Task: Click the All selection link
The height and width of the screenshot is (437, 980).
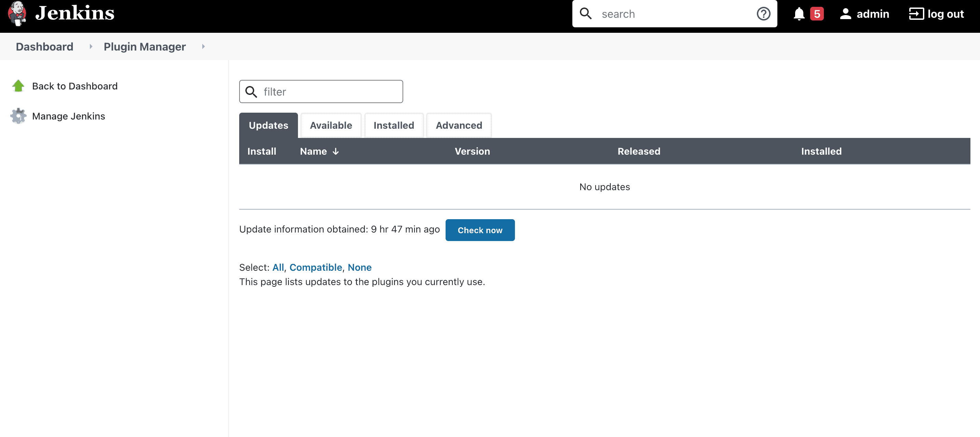Action: coord(277,267)
